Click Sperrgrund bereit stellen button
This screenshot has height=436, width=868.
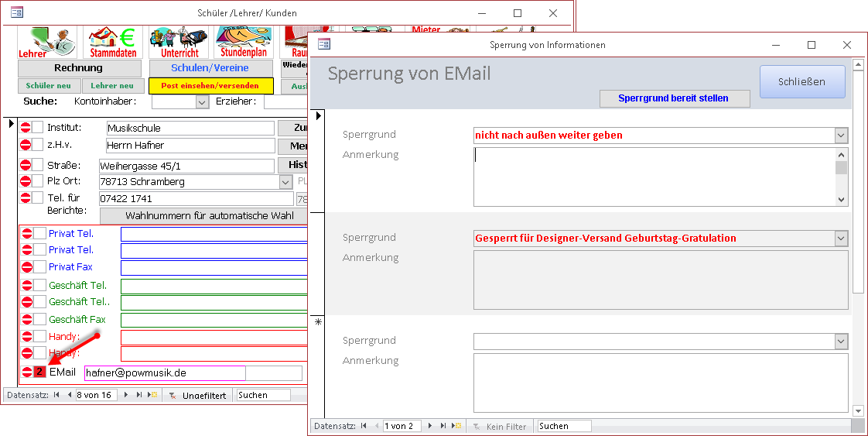(675, 98)
